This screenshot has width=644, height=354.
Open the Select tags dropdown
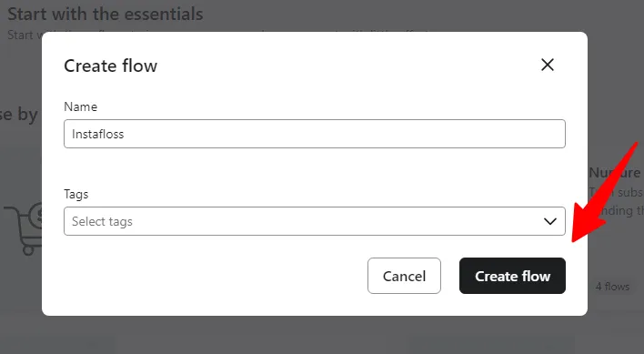click(x=315, y=221)
